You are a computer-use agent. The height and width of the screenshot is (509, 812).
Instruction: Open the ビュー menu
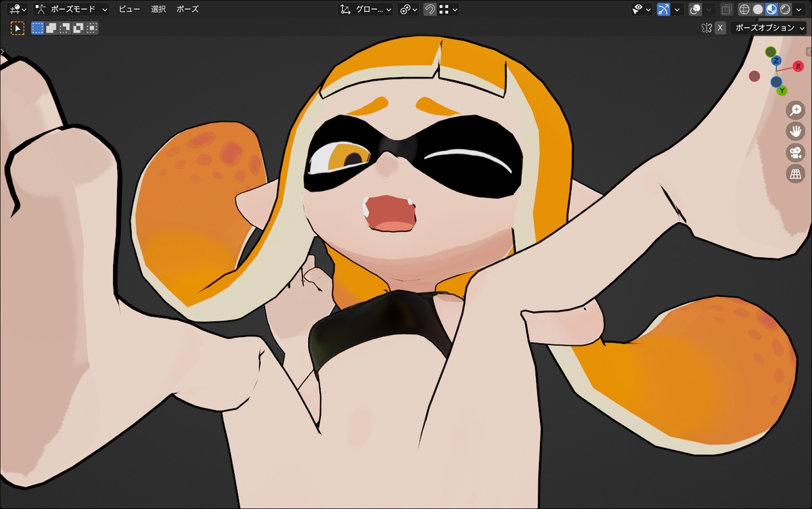pyautogui.click(x=129, y=9)
